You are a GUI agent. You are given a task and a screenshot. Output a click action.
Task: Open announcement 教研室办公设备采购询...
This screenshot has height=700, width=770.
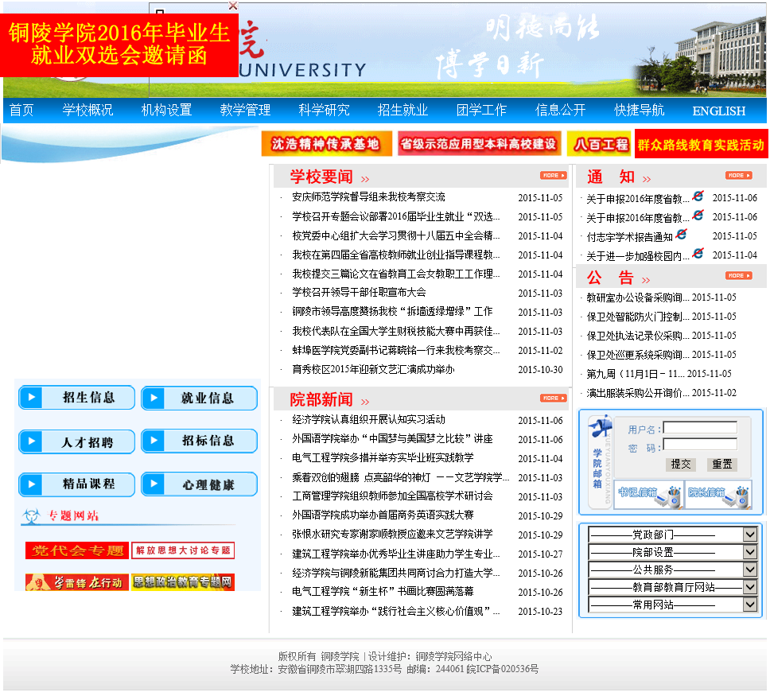(x=638, y=297)
